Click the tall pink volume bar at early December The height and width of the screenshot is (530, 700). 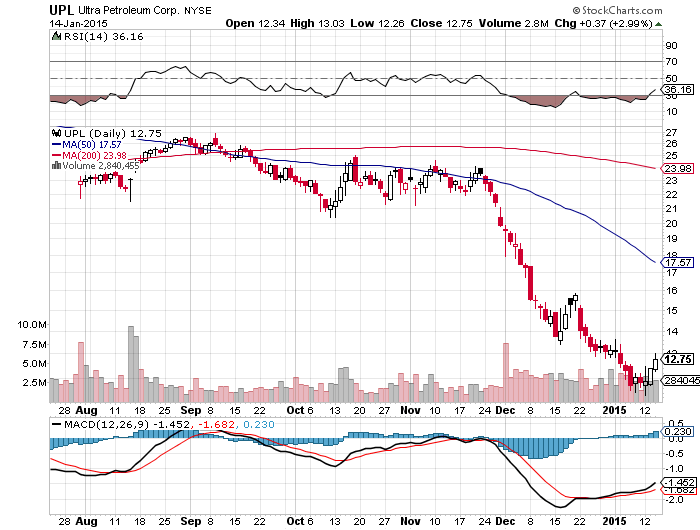506,372
